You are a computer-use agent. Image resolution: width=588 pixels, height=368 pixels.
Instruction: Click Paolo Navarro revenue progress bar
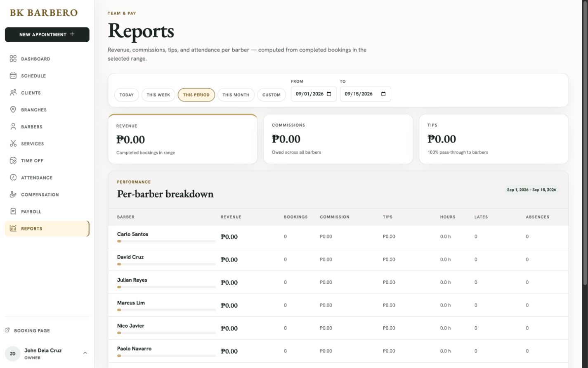click(166, 356)
